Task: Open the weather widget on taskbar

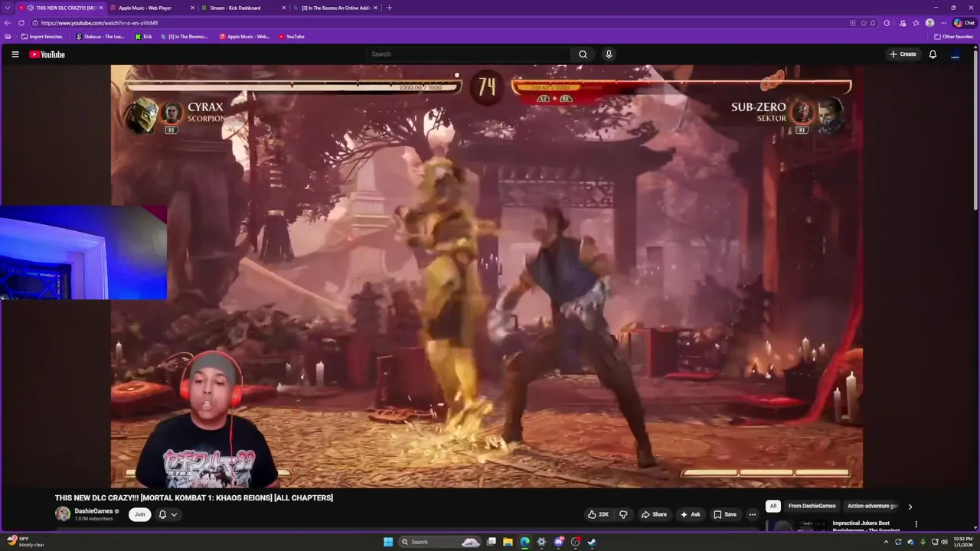Action: coord(26,542)
